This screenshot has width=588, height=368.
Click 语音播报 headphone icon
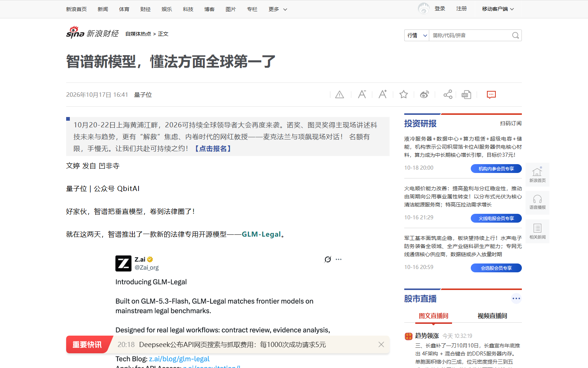click(537, 202)
